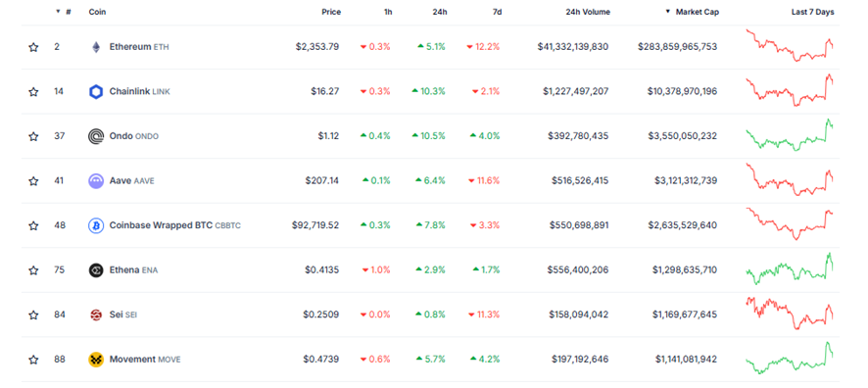
Task: Click the Ethena coin logo icon
Action: [x=96, y=270]
